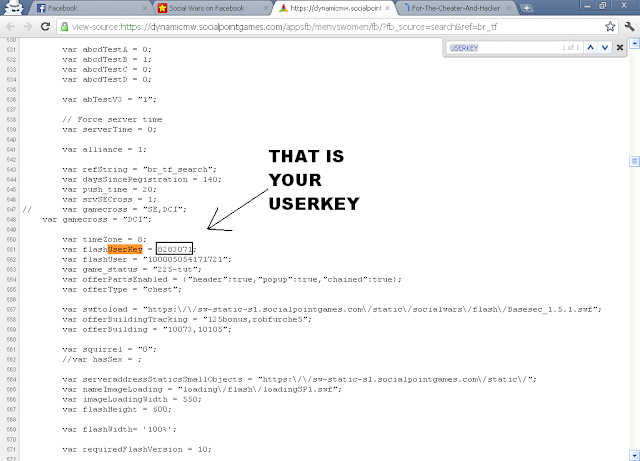Click the offerPartsEnabled line
Image resolution: width=640 pixels, height=461 pixels.
click(x=232, y=279)
